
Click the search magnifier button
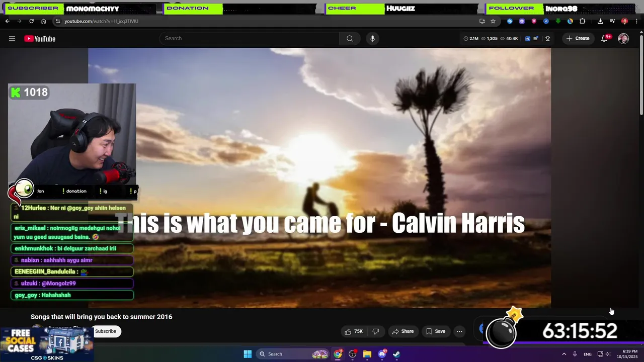coord(350,39)
